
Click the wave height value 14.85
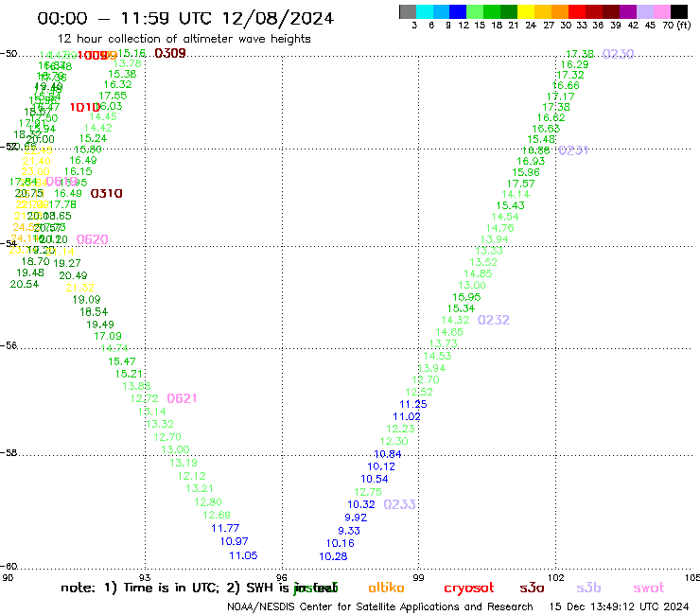click(478, 273)
